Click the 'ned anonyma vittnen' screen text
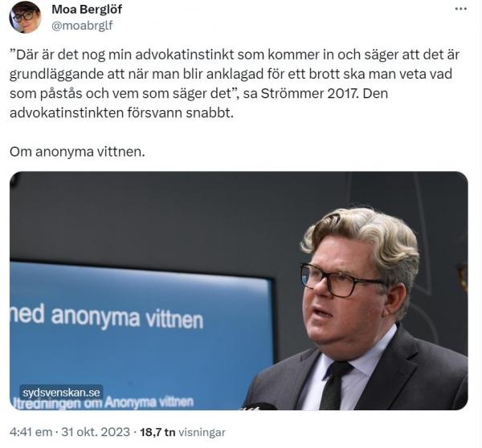Image resolution: width=482 pixels, height=448 pixels. click(x=106, y=316)
